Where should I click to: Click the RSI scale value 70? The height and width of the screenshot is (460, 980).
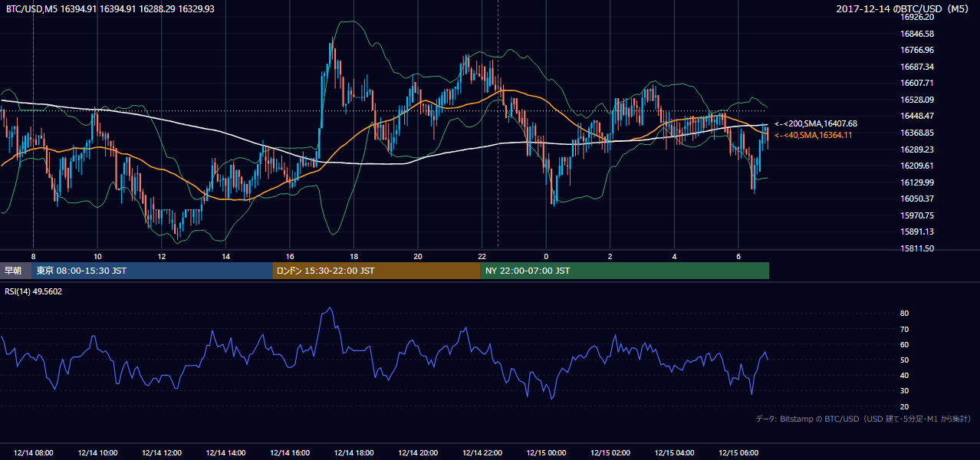click(x=905, y=329)
